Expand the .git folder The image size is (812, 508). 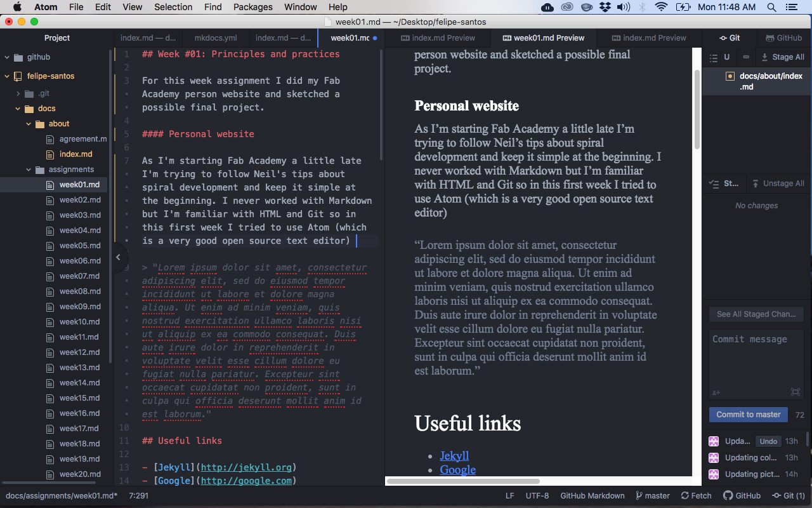tap(18, 93)
